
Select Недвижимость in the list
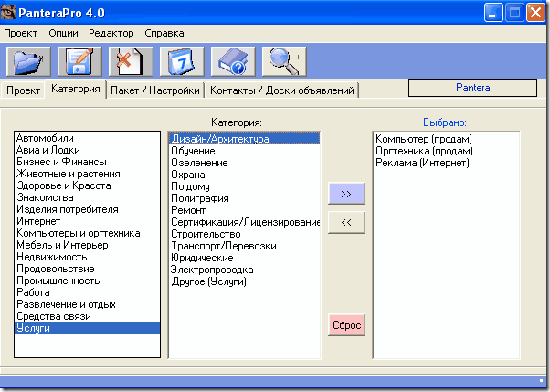[x=87, y=257]
